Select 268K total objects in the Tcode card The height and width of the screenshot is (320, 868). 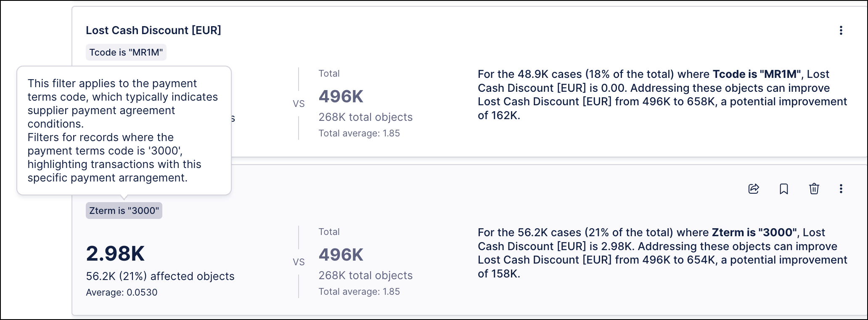point(365,117)
